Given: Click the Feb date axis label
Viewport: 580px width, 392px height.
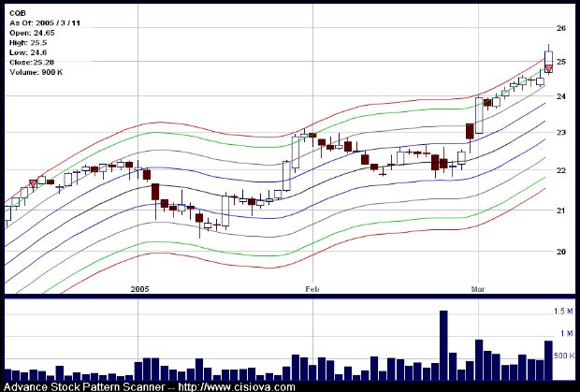Looking at the screenshot, I should [x=312, y=289].
